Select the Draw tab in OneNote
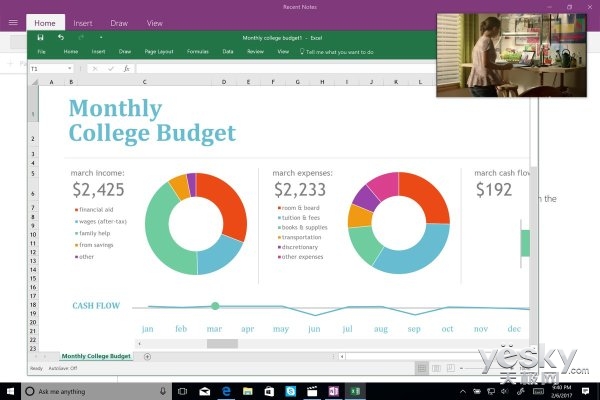The height and width of the screenshot is (400, 600). pyautogui.click(x=121, y=22)
